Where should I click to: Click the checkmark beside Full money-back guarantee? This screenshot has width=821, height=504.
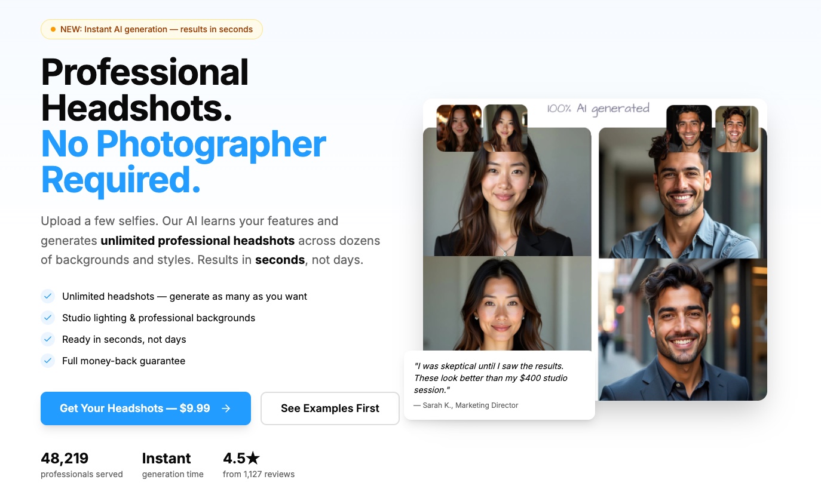coord(48,361)
